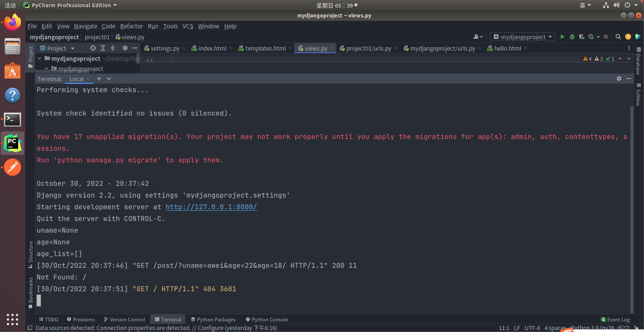The width and height of the screenshot is (644, 332).
Task: Open inspection warnings summary widget
Action: (599, 59)
